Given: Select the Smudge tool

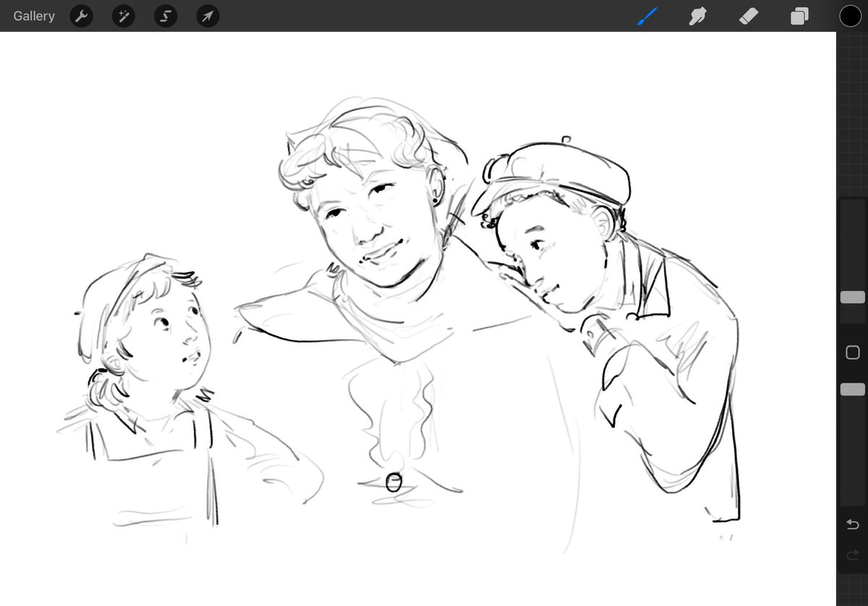Looking at the screenshot, I should (697, 16).
